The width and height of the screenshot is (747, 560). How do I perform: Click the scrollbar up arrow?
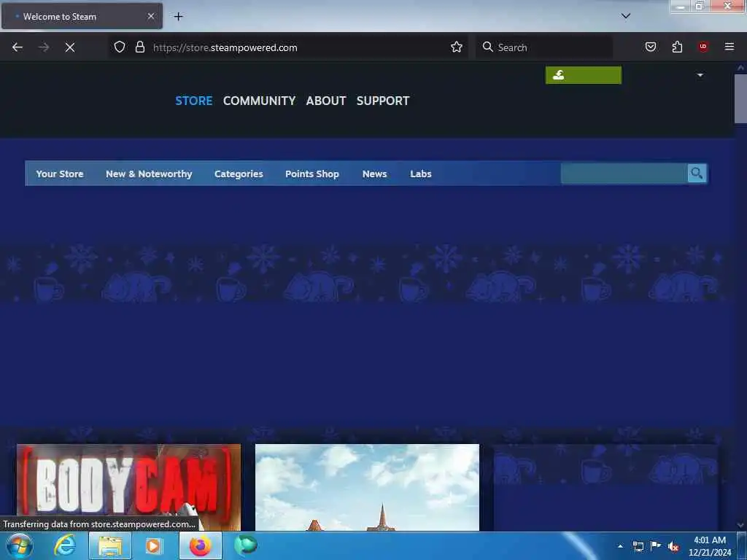740,68
